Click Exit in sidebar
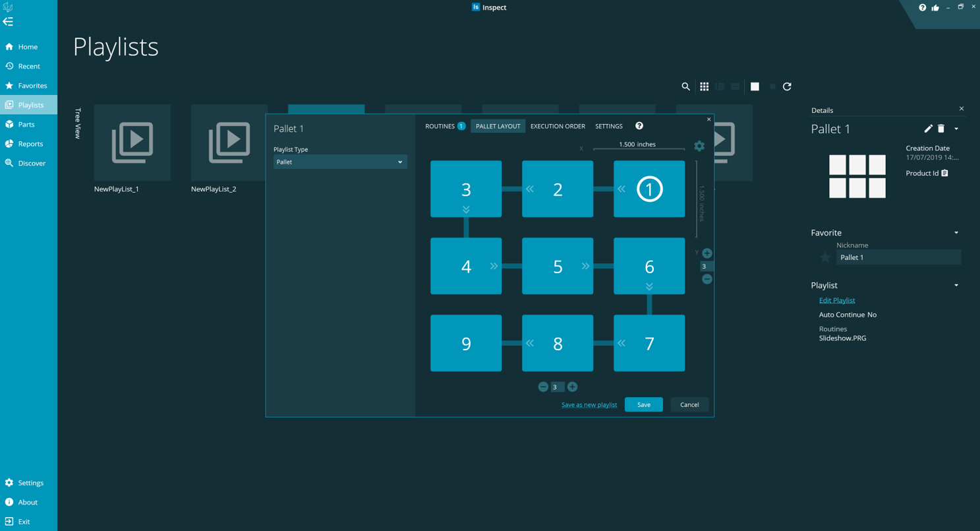Image resolution: width=980 pixels, height=531 pixels. tap(28, 522)
